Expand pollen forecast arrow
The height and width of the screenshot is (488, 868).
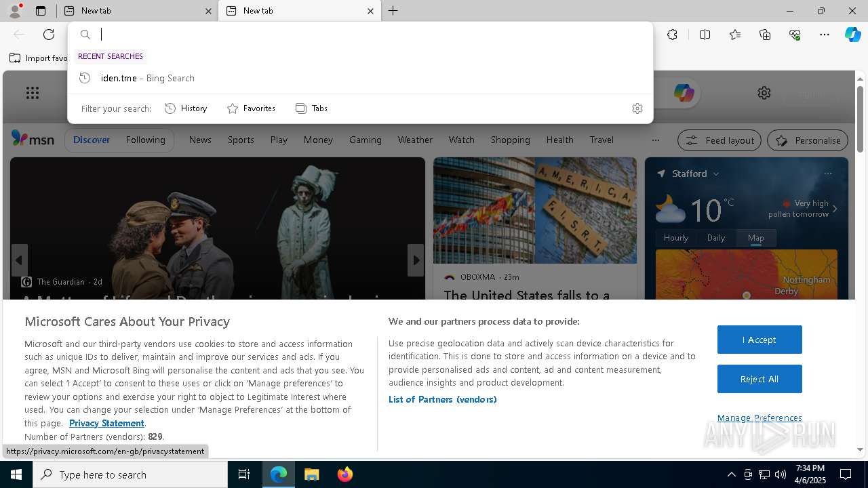[x=835, y=209]
